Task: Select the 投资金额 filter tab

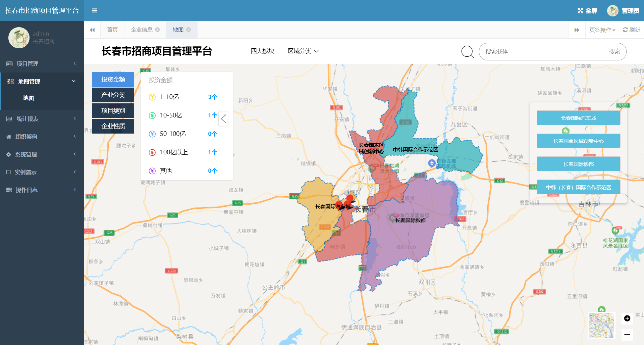Action: click(x=113, y=80)
